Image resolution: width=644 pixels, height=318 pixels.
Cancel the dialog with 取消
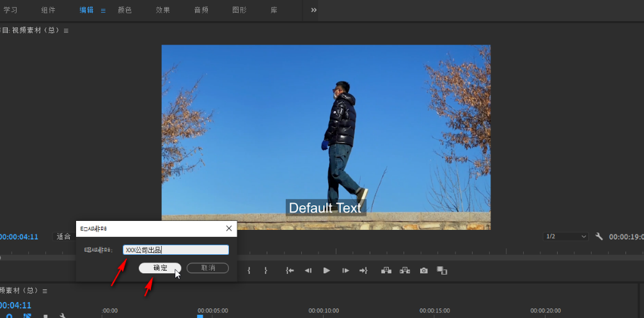point(208,268)
